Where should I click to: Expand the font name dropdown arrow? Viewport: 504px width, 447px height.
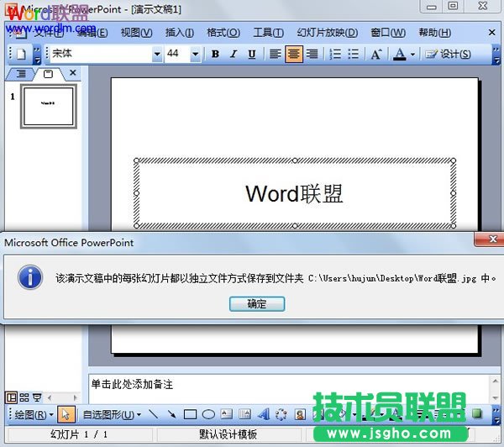coord(157,54)
